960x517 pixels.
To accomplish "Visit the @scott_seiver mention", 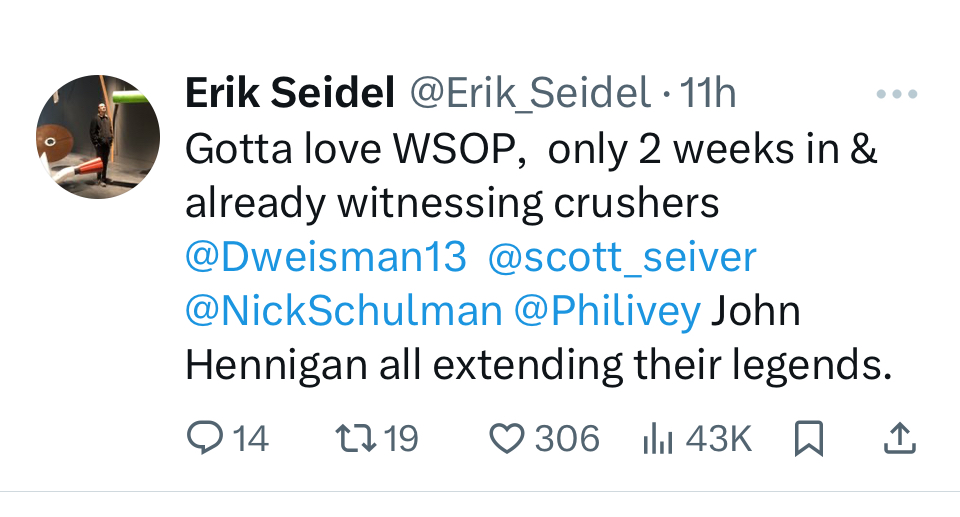I will click(x=622, y=257).
